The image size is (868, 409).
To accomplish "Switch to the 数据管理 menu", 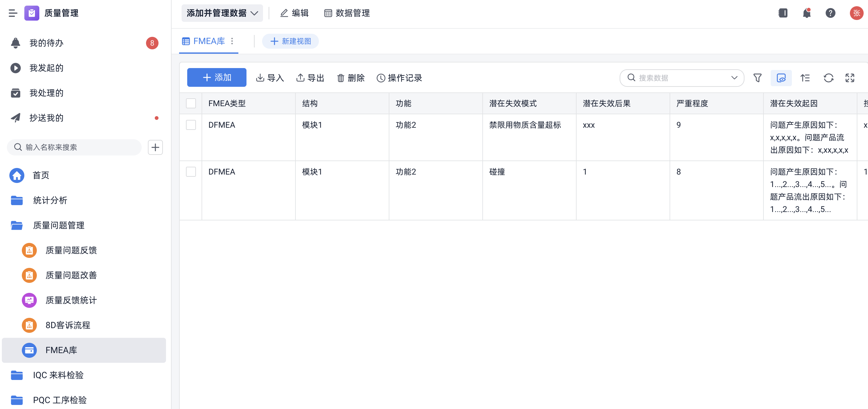I will tap(347, 13).
